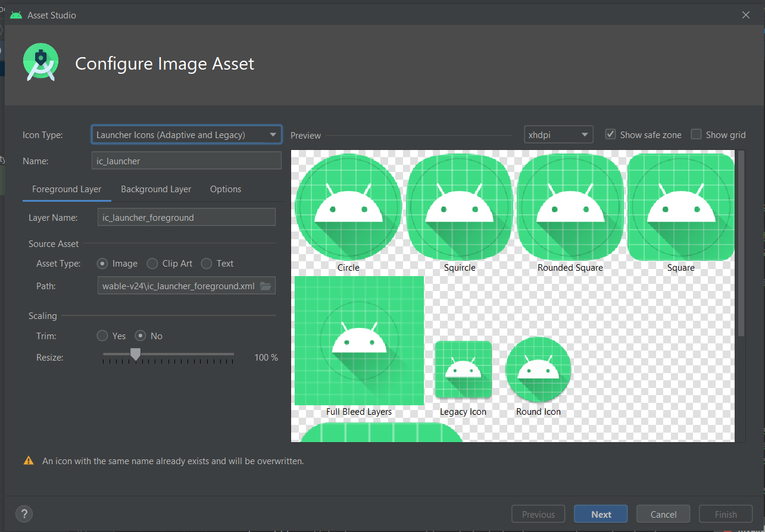Enable the Show grid checkbox
The image size is (765, 532).
[x=696, y=134]
